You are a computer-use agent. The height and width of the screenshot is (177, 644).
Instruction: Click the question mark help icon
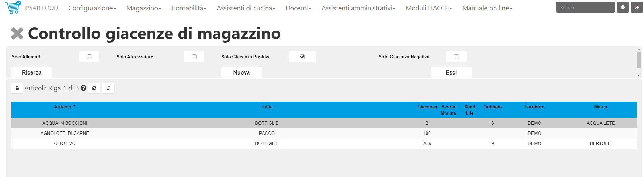83,88
